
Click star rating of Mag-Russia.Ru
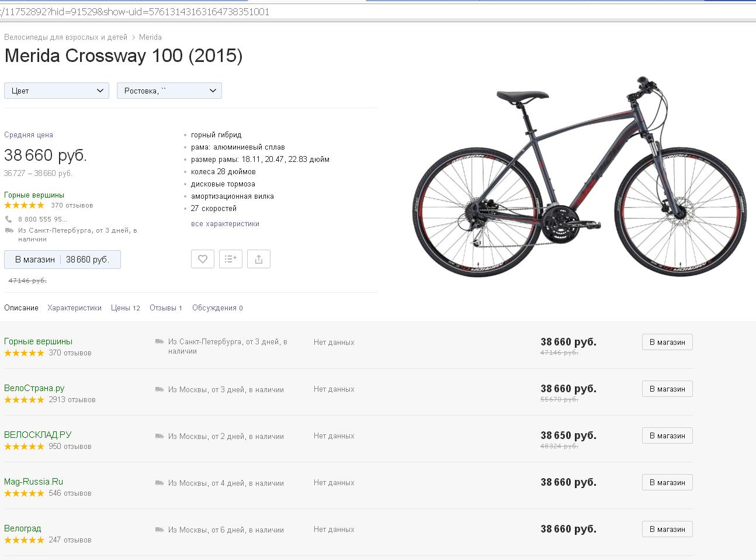click(x=24, y=493)
